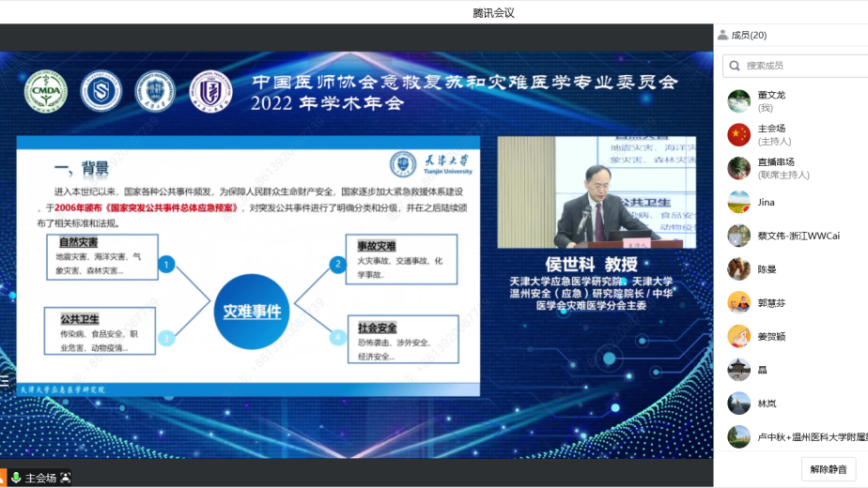The height and width of the screenshot is (488, 868).
Task: Click 卢中秋's green field avatar
Action: pos(738,437)
